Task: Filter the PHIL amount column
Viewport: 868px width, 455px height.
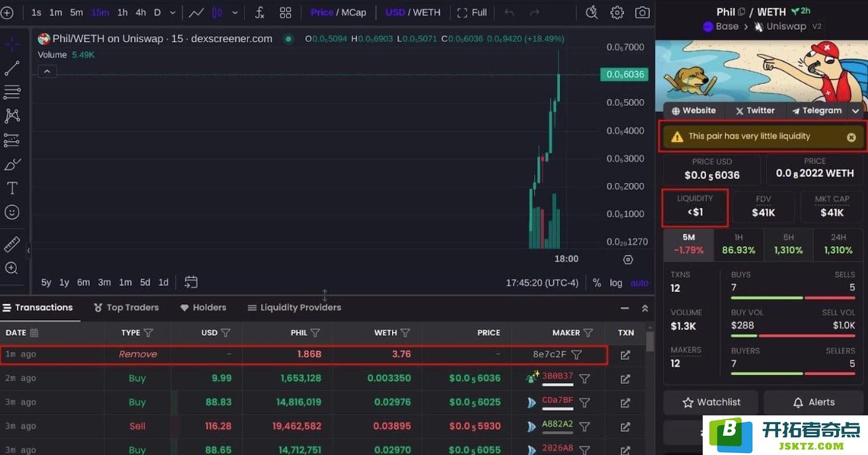Action: (315, 333)
